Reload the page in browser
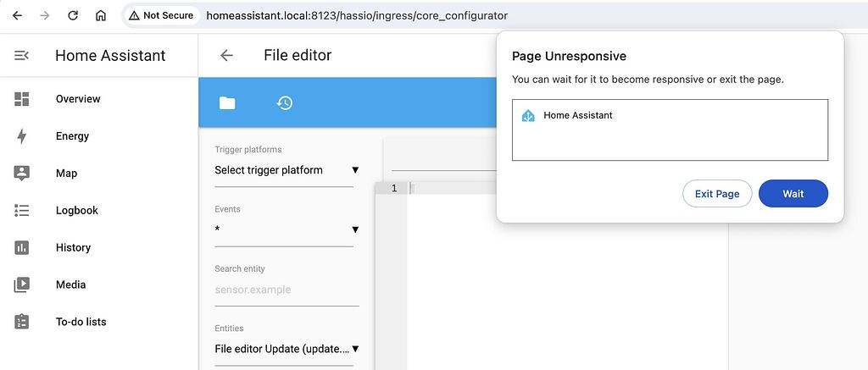The image size is (868, 370). 73,15
